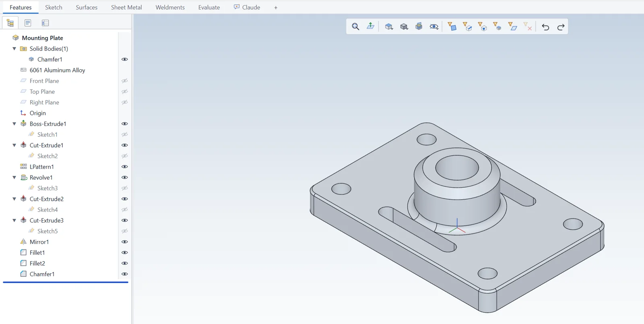The height and width of the screenshot is (324, 644).
Task: Collapse the Cut-Extrude2 feature node
Action: [x=14, y=199]
